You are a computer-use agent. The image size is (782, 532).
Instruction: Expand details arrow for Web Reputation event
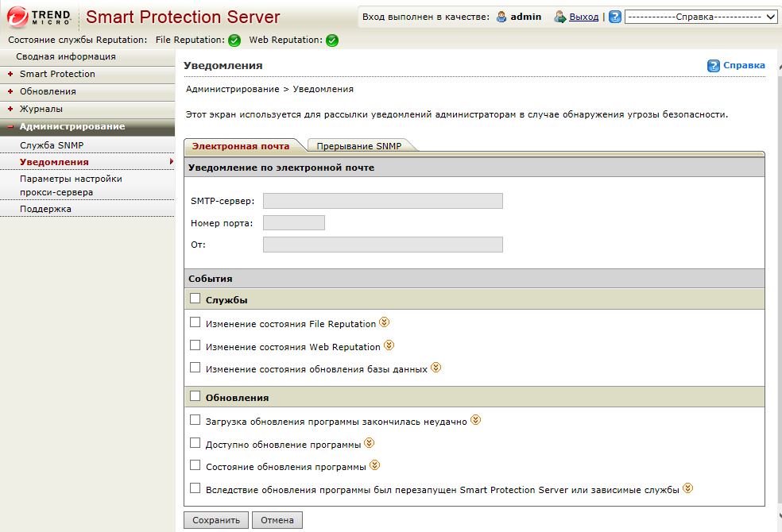coord(389,346)
